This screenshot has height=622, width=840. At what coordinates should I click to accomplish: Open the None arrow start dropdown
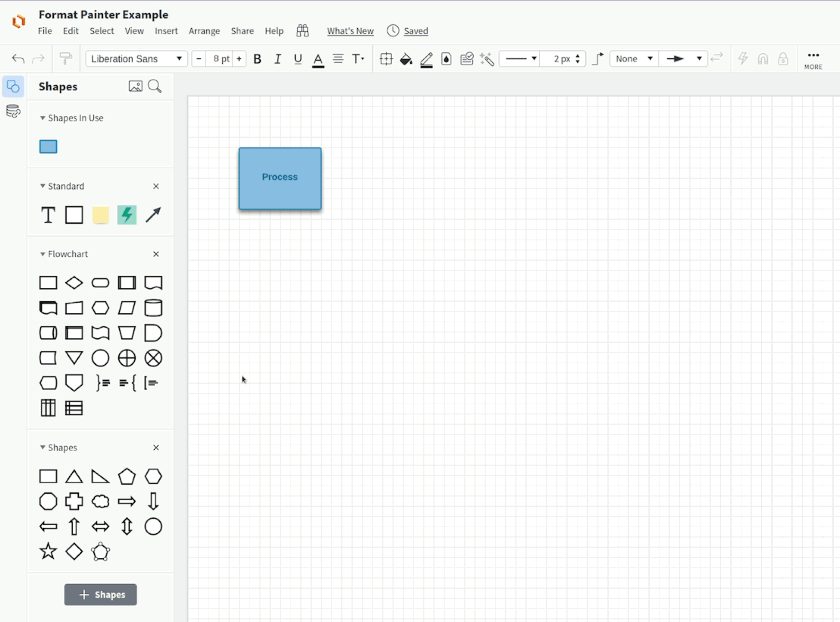pyautogui.click(x=634, y=59)
